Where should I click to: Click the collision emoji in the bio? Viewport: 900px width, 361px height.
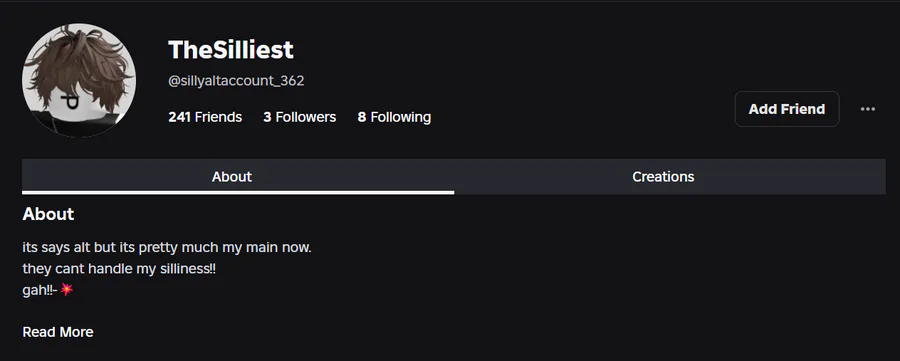pos(67,290)
